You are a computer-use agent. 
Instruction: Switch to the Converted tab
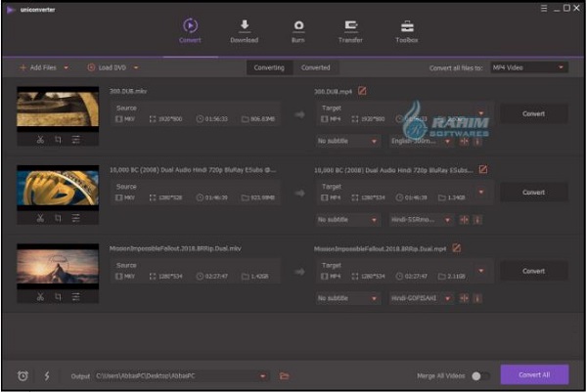tap(316, 67)
